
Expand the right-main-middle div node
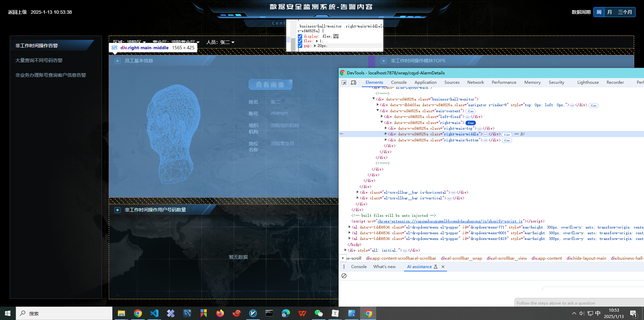tap(386, 134)
